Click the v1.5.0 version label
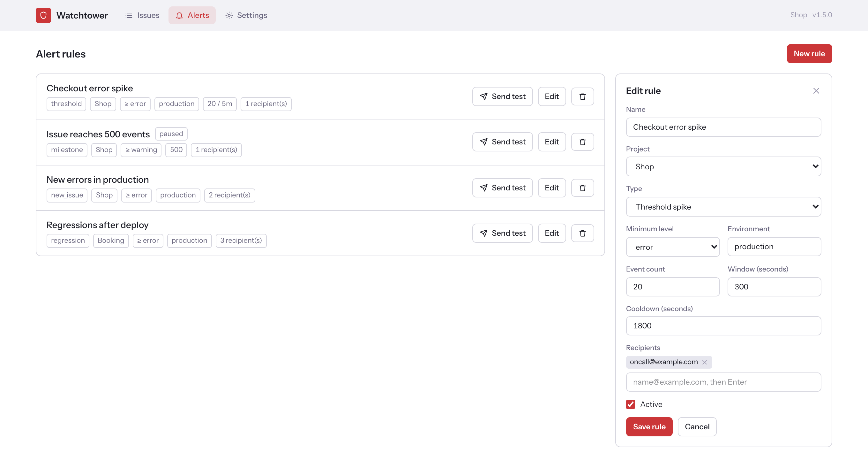Image resolution: width=868 pixels, height=460 pixels. 822,15
